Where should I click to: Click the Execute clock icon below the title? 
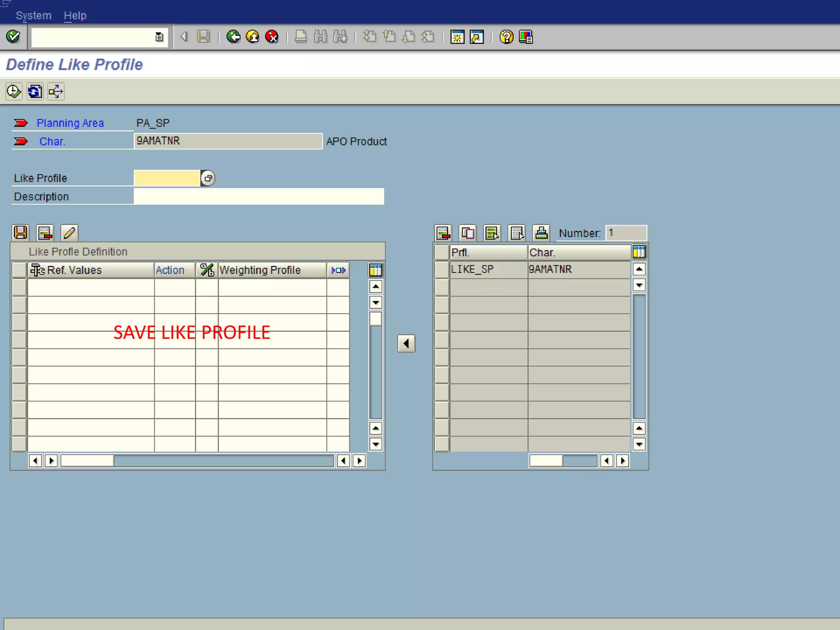point(14,91)
